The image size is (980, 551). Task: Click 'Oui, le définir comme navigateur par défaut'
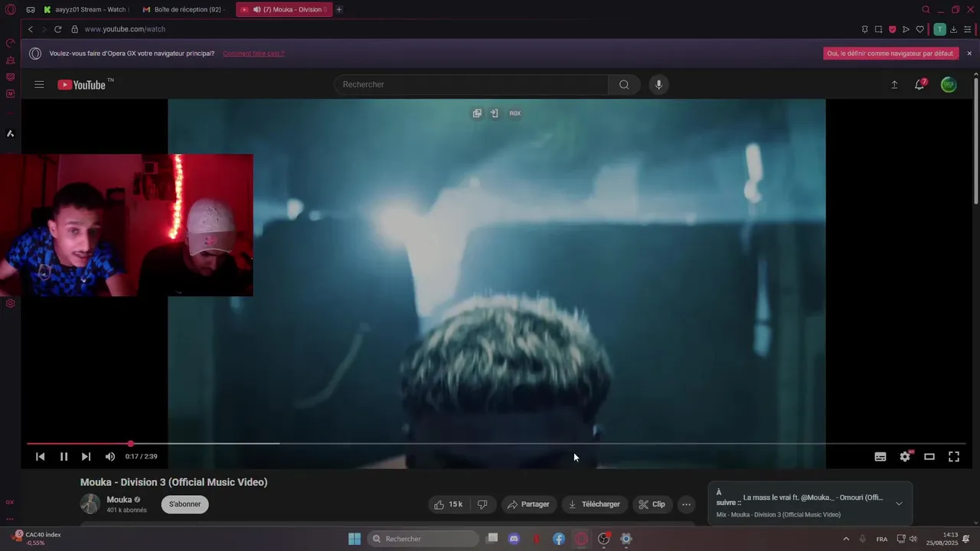click(x=891, y=54)
